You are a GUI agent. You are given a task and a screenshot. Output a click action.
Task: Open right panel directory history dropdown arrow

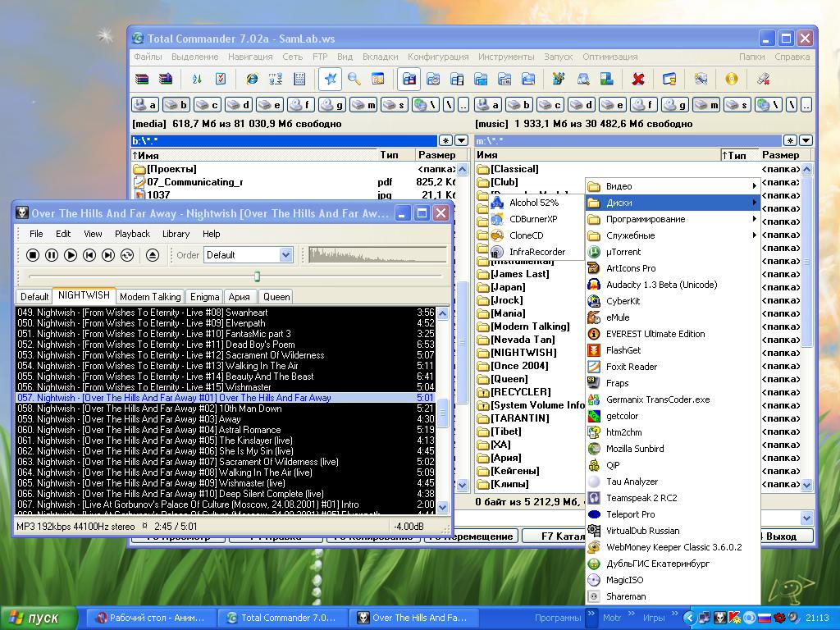806,140
